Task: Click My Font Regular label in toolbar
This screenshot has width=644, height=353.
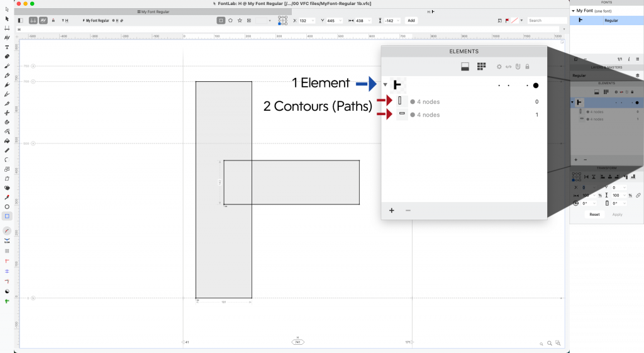Action: 96,21
